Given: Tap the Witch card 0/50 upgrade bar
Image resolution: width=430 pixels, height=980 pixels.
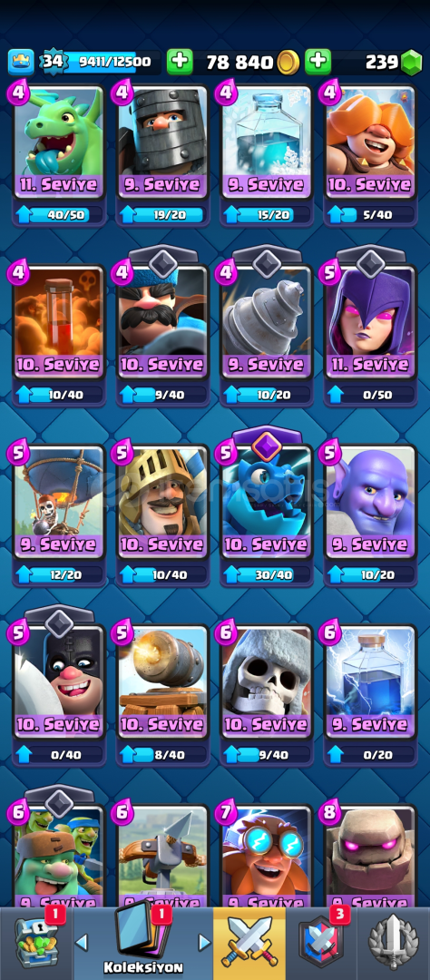Looking at the screenshot, I should coord(371,395).
